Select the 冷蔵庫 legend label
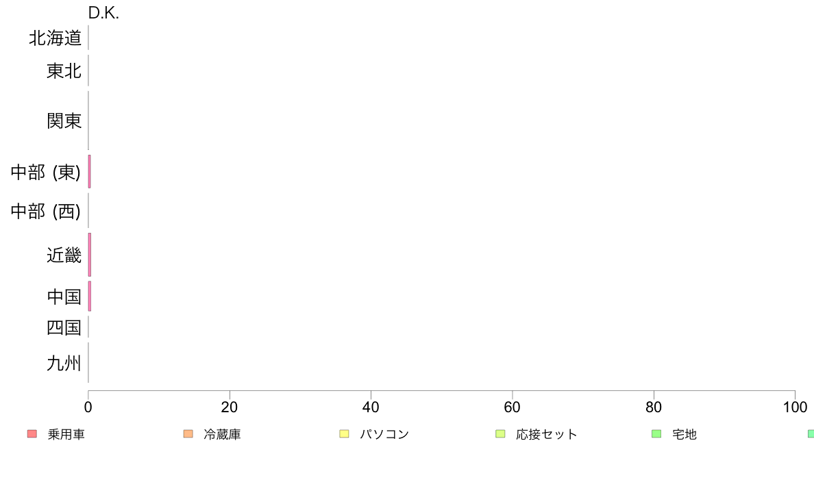This screenshot has height=504, width=814. click(222, 434)
